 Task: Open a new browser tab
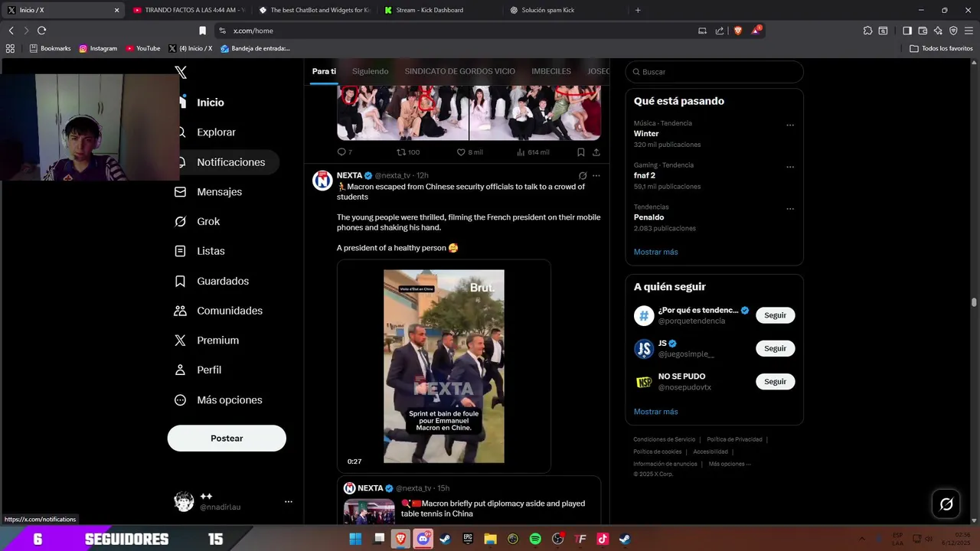pos(638,10)
